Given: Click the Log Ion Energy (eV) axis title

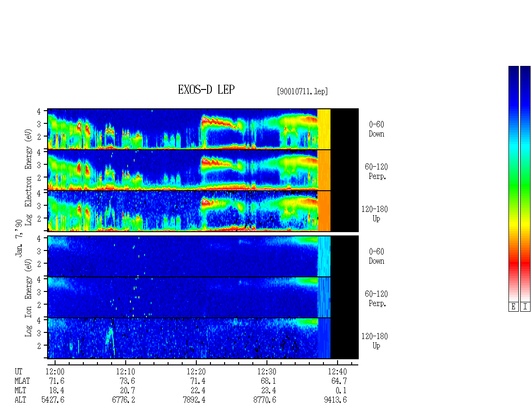Looking at the screenshot, I should tap(29, 298).
